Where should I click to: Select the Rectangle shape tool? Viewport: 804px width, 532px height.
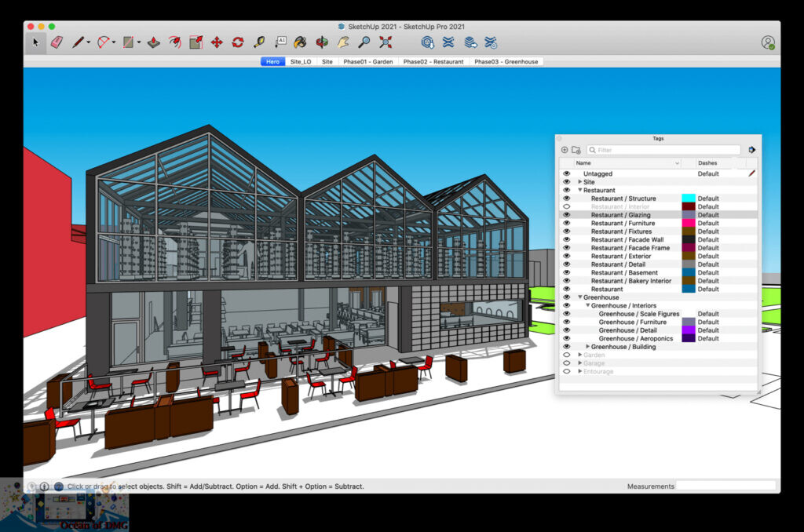pyautogui.click(x=128, y=42)
